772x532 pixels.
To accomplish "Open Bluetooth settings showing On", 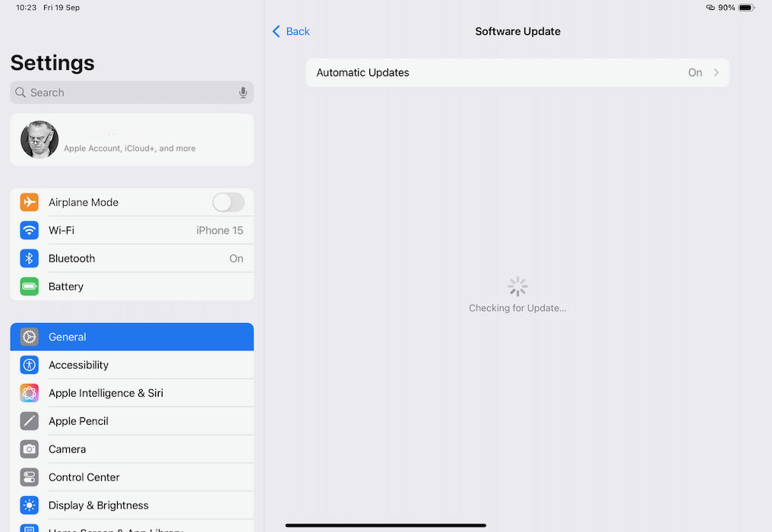I will [x=131, y=258].
